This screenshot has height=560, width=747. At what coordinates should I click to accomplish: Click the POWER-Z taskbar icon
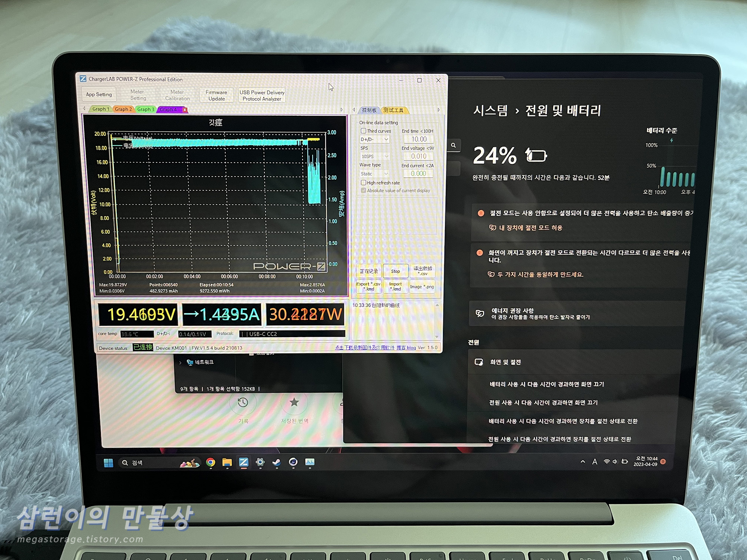(244, 462)
